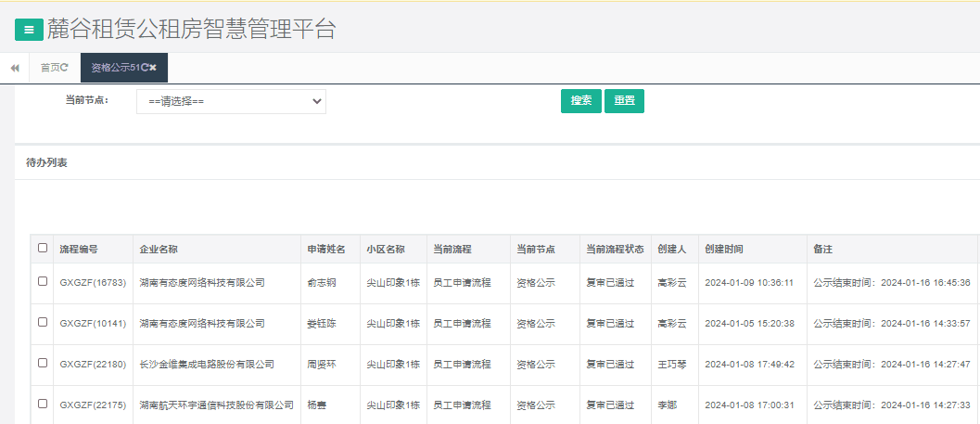The width and height of the screenshot is (980, 424).
Task: Click creation time 2024-01-08 17:00:31
Action: click(749, 405)
